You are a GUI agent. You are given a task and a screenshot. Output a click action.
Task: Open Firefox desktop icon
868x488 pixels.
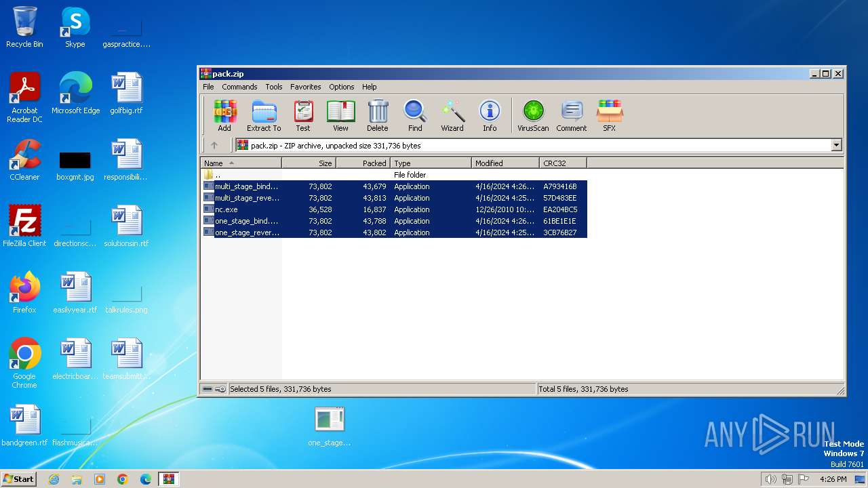[24, 293]
